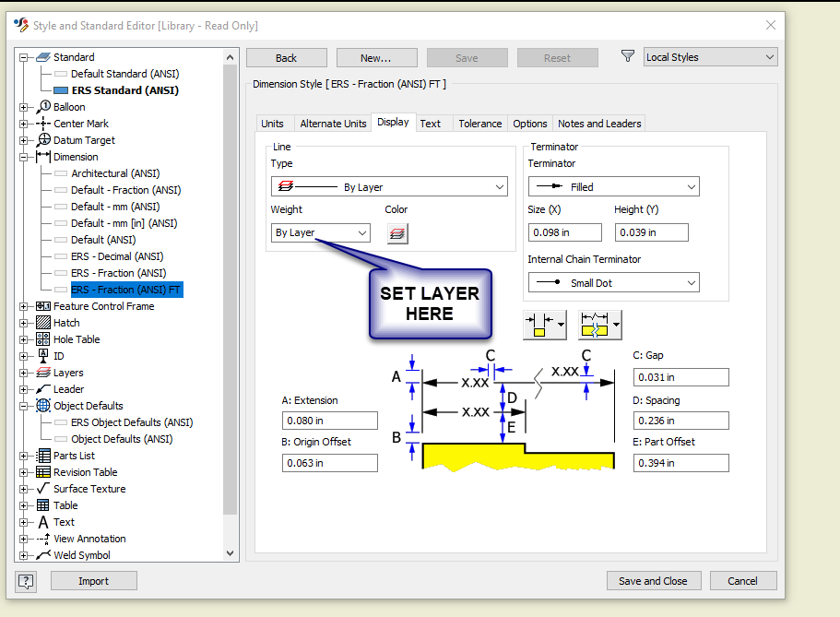
Task: Click the C: Gap value field
Action: [x=680, y=377]
